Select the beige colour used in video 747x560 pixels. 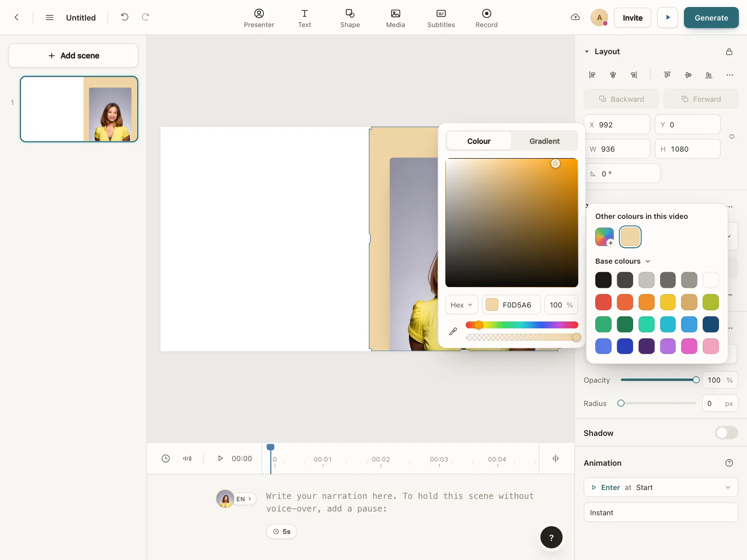630,237
